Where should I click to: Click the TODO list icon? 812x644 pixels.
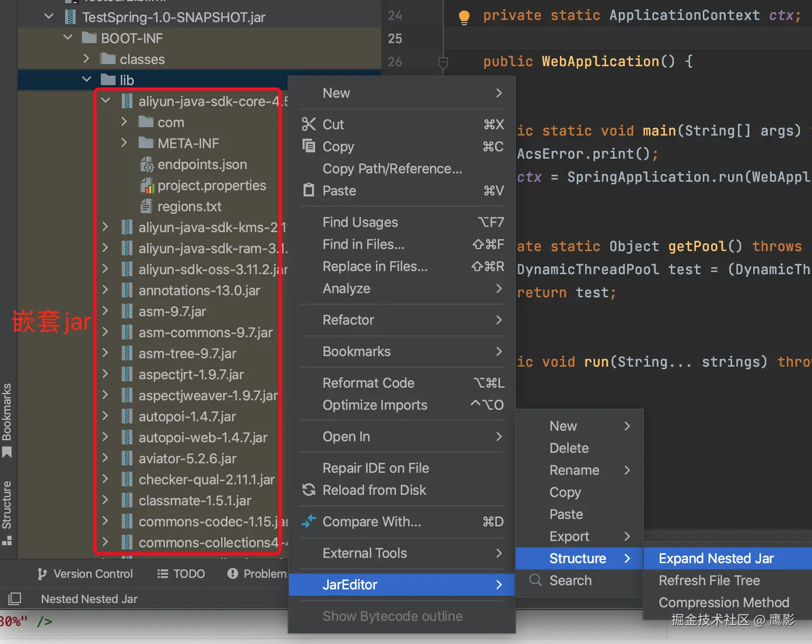tap(162, 574)
